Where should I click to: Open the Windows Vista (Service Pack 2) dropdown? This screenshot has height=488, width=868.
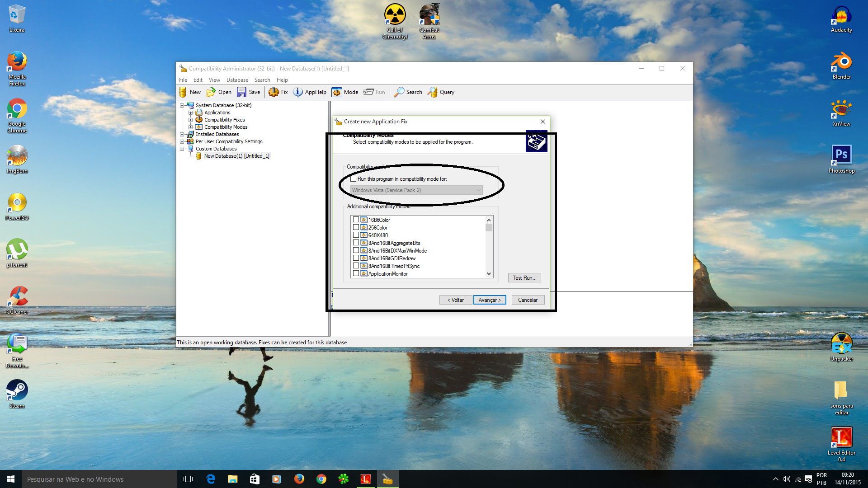click(416, 190)
